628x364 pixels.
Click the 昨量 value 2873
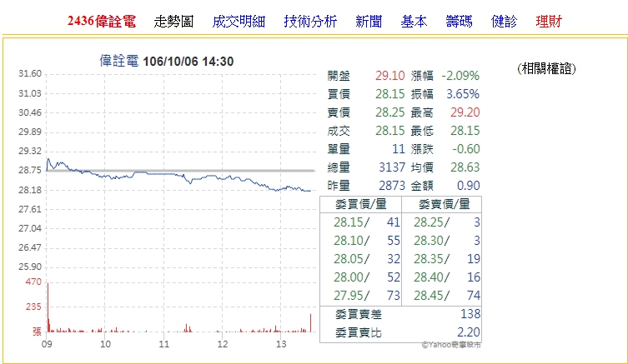pos(392,186)
